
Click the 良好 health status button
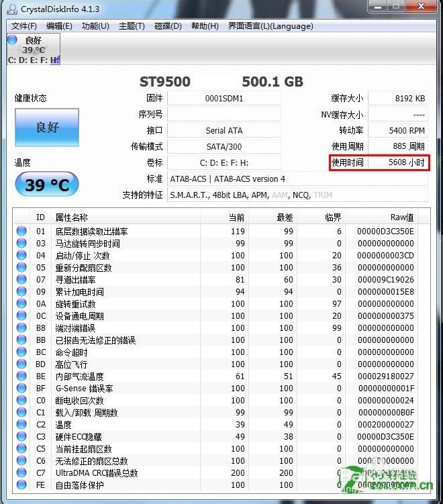(47, 128)
